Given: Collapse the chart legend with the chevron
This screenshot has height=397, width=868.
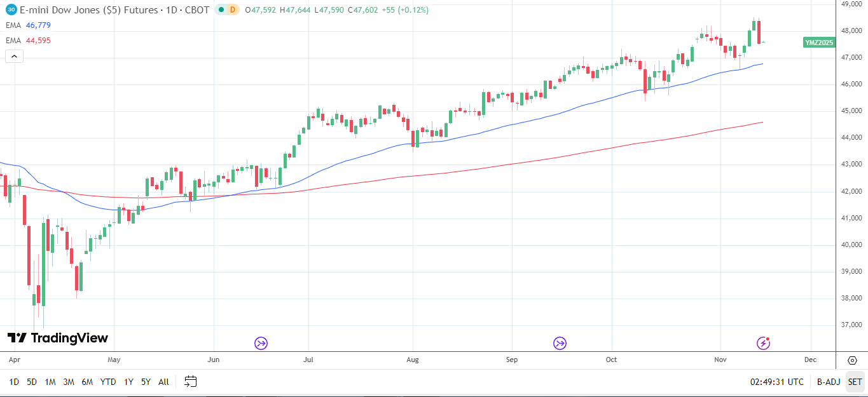Looking at the screenshot, I should point(13,56).
